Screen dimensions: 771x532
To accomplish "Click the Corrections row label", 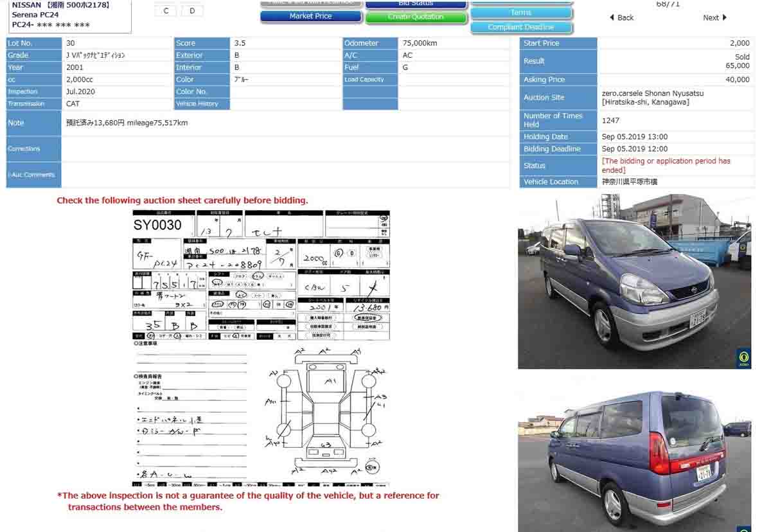I will 33,148.
